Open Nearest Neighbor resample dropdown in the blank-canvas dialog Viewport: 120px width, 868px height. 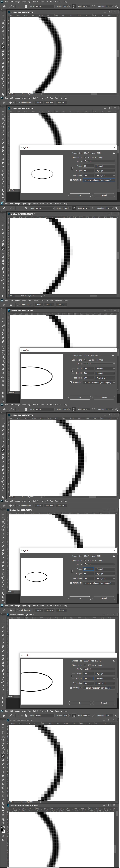tap(99, 688)
